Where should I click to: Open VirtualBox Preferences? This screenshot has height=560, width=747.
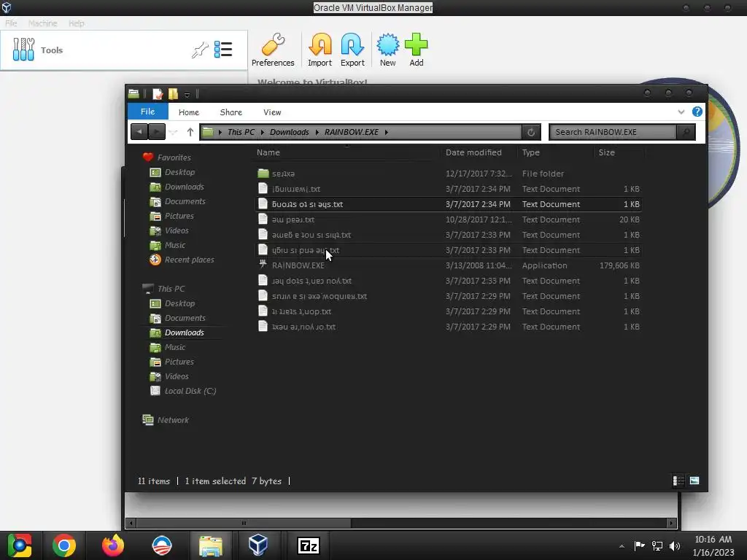pyautogui.click(x=273, y=50)
